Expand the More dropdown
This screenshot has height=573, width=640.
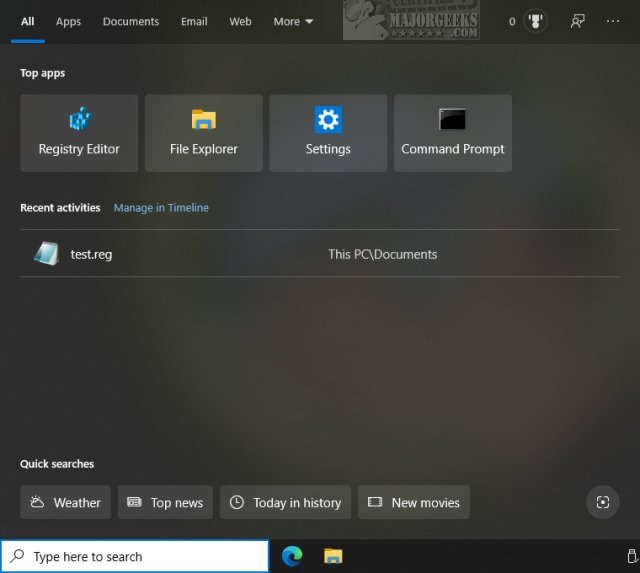click(x=293, y=21)
